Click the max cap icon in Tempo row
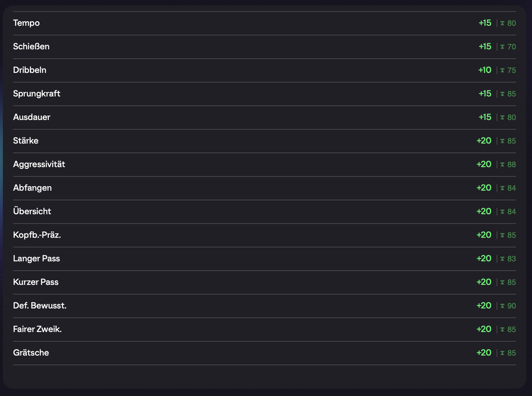 502,23
